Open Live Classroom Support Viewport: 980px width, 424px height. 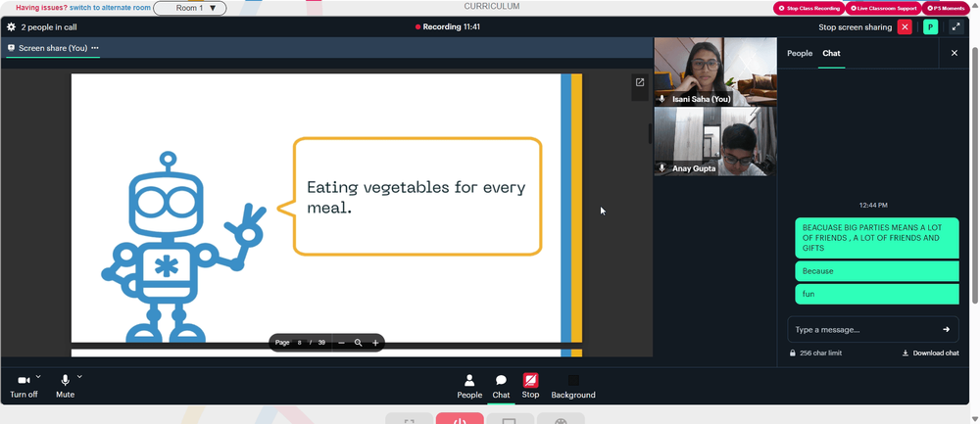pos(883,8)
